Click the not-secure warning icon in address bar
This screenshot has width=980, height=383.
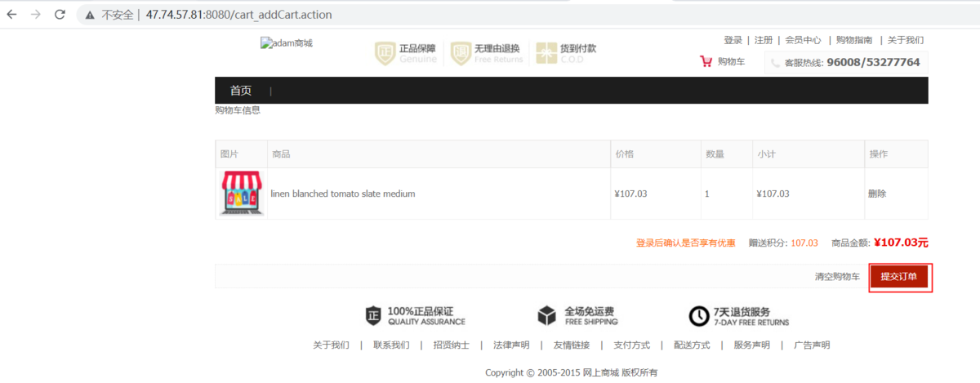tap(90, 15)
